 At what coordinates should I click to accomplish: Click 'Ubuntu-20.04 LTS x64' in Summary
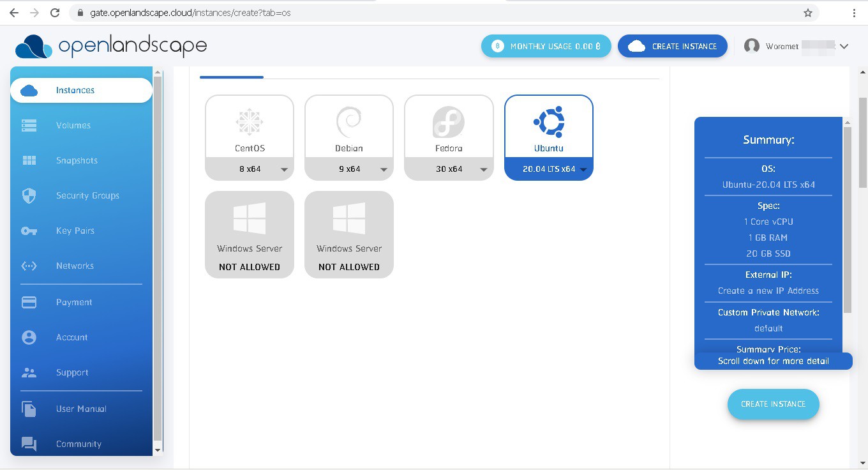(768, 185)
